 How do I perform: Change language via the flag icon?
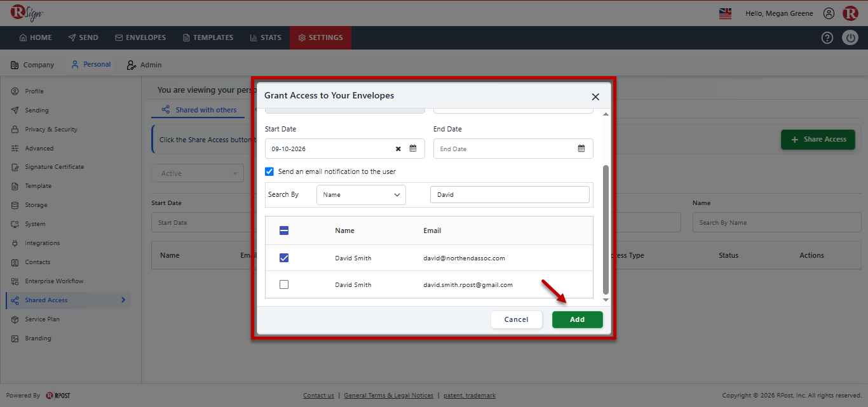coord(725,13)
